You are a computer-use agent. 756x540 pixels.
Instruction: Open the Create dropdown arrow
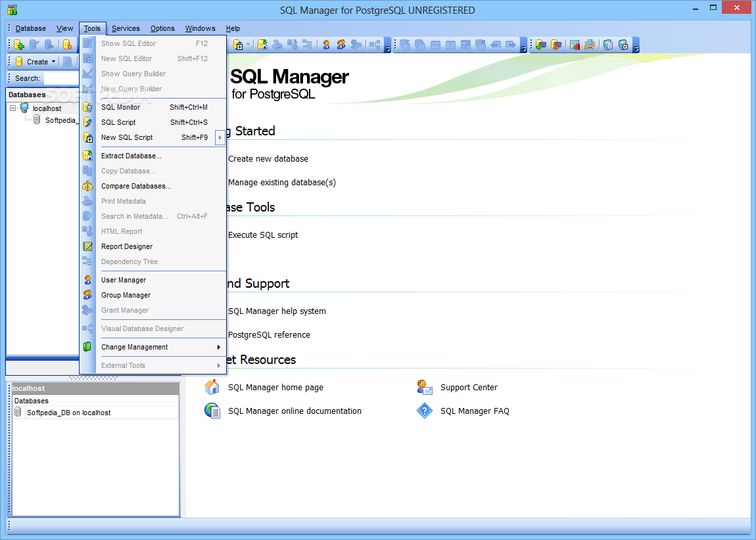pos(53,62)
